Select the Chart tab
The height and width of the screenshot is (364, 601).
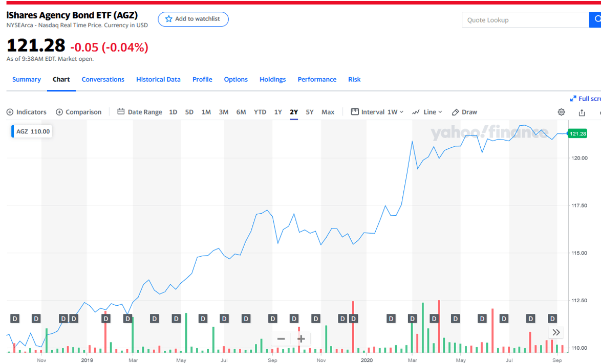[61, 79]
